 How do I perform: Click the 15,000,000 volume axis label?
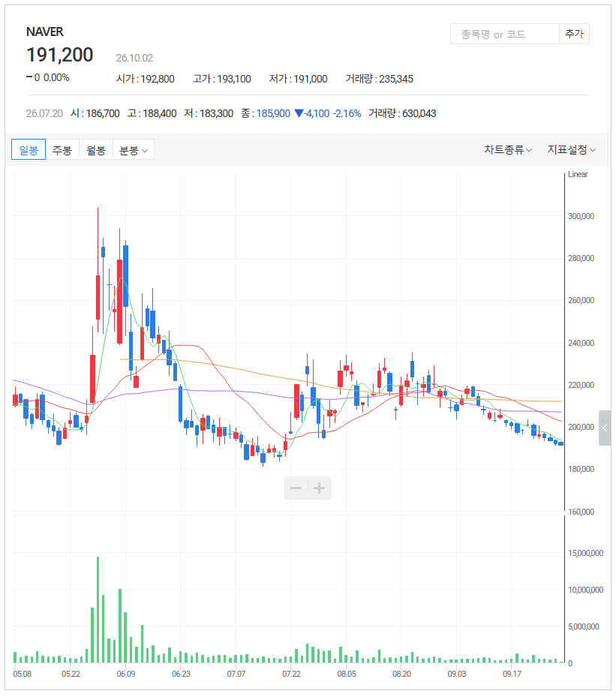click(585, 553)
